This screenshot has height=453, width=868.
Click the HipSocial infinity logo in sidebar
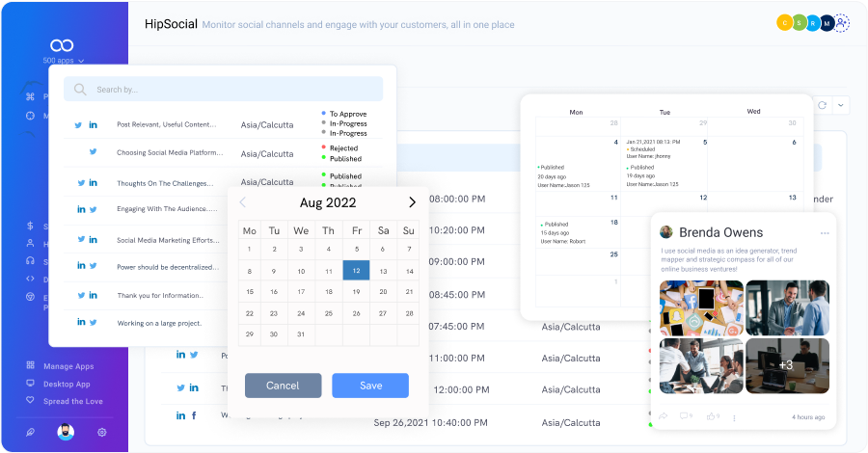[63, 45]
